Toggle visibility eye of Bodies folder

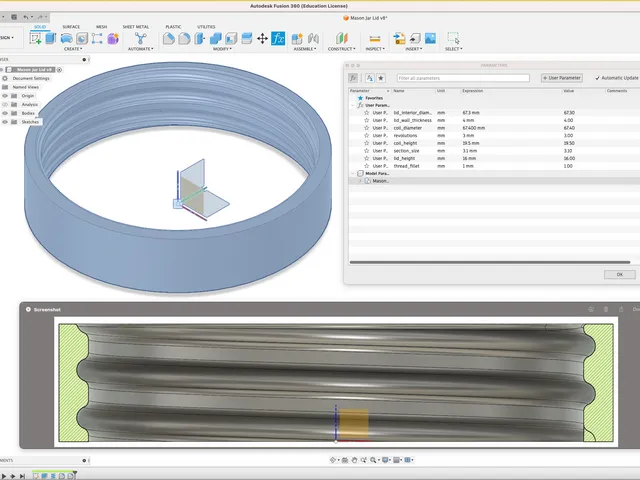tap(5, 113)
